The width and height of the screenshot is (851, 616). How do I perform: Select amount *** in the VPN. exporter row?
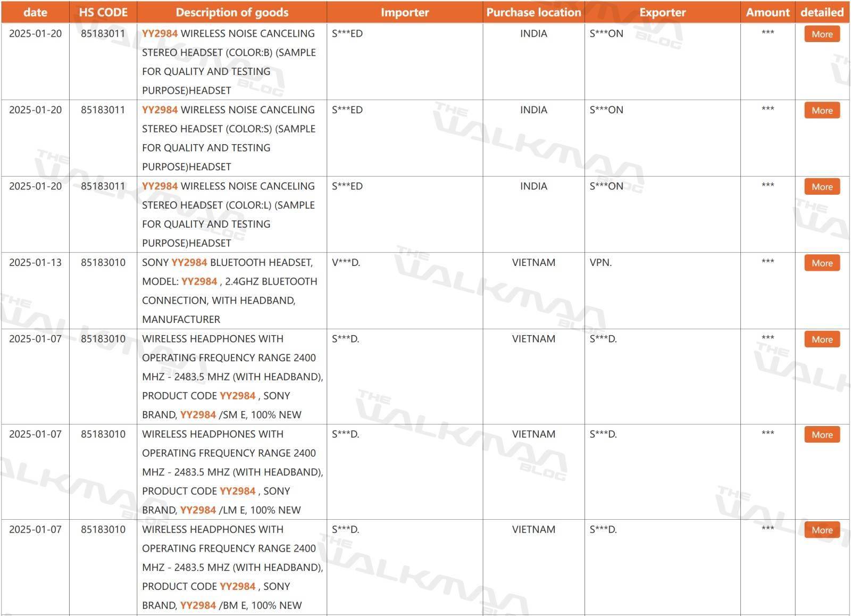tap(767, 262)
